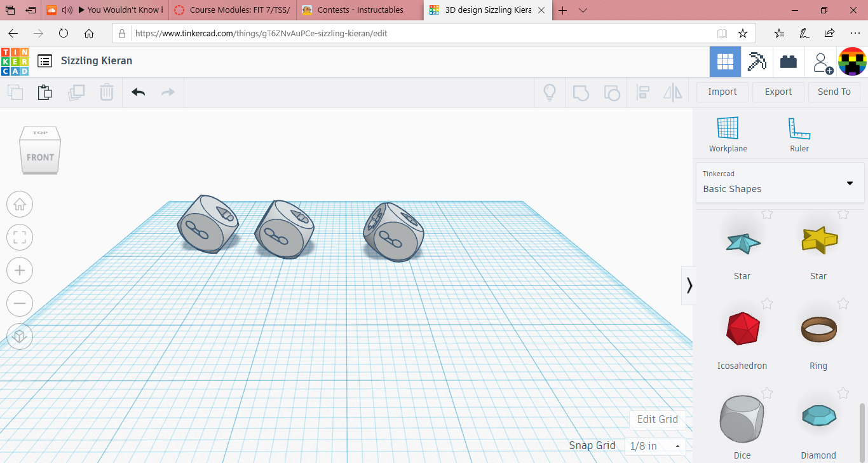The image size is (868, 463).
Task: Favorite the Ring shape with its star
Action: click(x=843, y=303)
